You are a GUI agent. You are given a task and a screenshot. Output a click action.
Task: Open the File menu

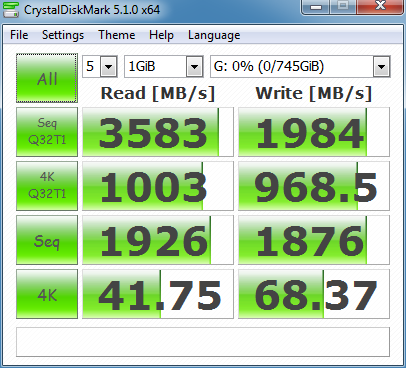pos(19,35)
